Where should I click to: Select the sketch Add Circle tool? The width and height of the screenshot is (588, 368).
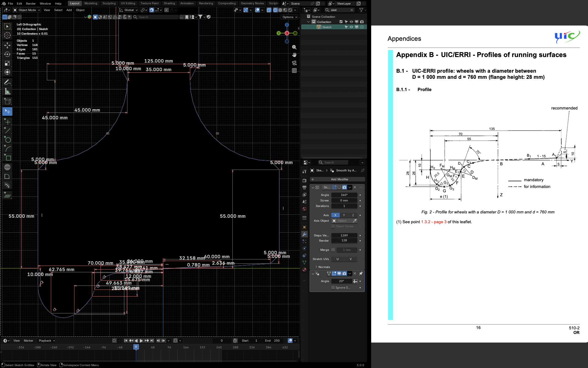(7, 140)
